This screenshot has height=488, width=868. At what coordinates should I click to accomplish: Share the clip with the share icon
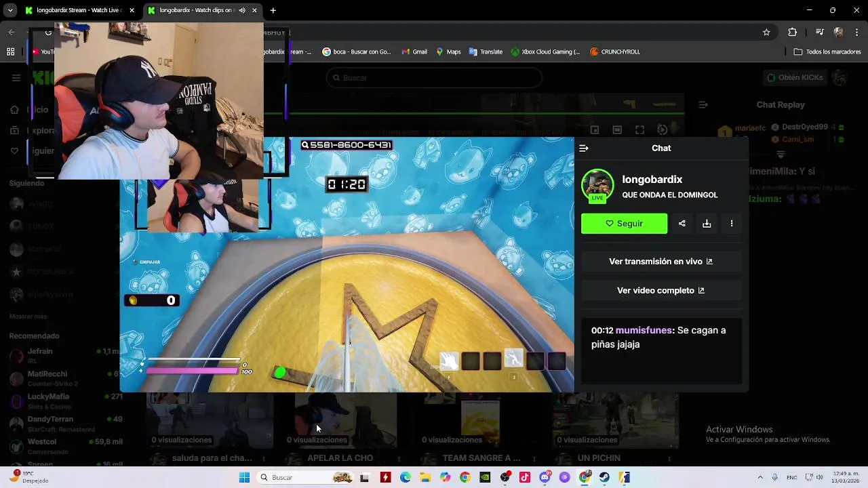(682, 224)
